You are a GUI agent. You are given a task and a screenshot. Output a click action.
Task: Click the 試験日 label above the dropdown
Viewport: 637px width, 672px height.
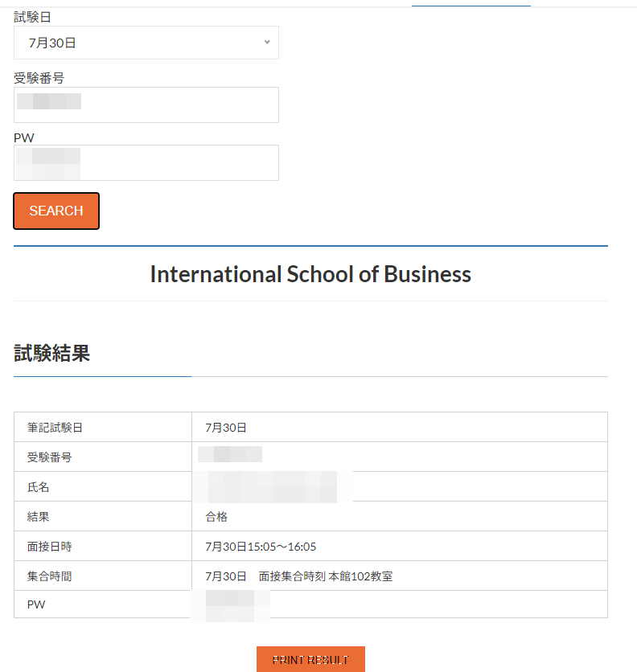coord(32,17)
